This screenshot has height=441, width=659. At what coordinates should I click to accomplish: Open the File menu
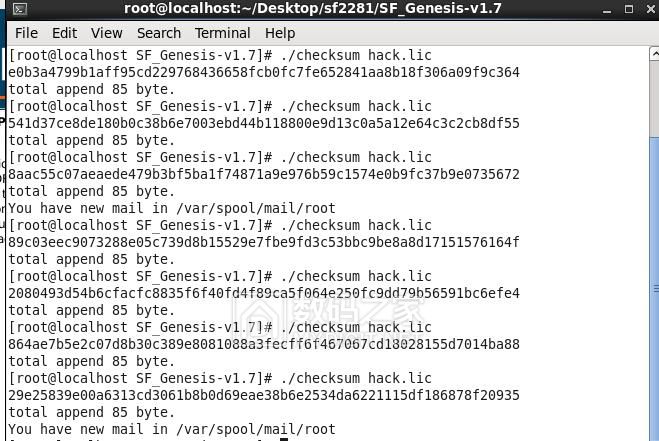tap(26, 33)
